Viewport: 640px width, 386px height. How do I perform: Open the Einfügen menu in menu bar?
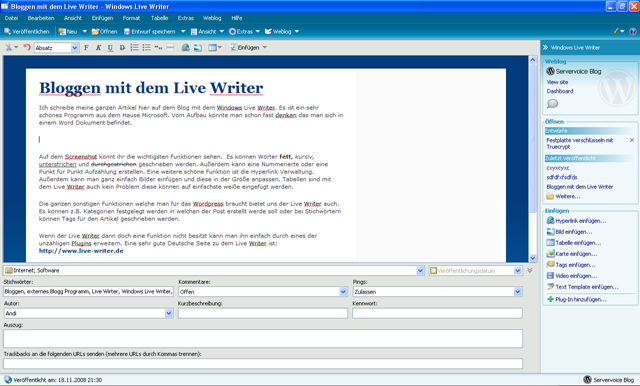[x=102, y=18]
